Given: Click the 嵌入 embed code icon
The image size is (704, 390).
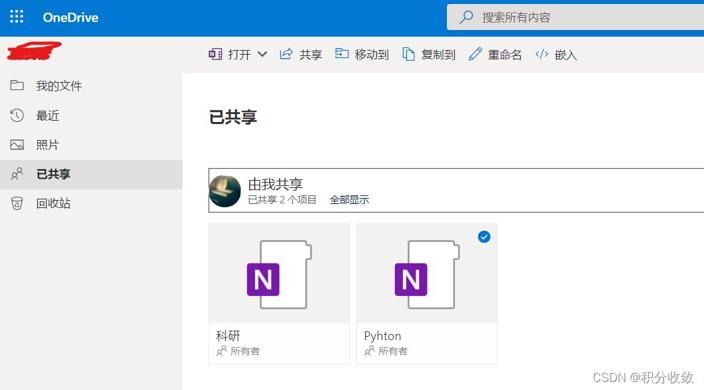Looking at the screenshot, I should click(542, 54).
